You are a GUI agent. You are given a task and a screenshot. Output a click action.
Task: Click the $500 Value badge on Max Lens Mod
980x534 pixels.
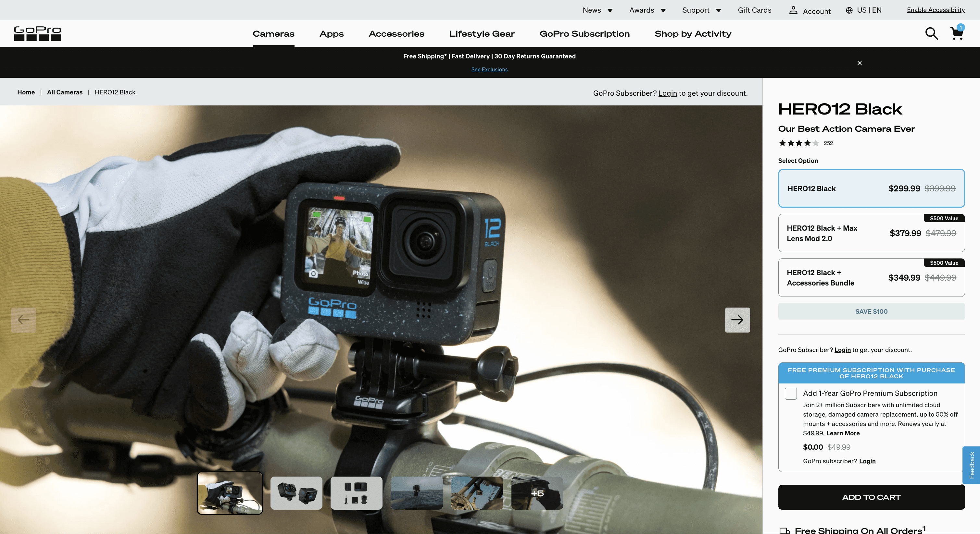(944, 218)
